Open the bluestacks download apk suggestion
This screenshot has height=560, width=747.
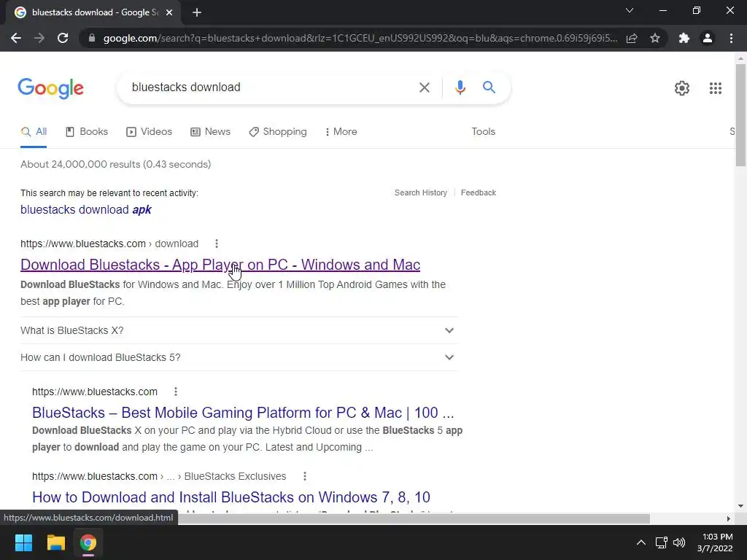(x=86, y=210)
